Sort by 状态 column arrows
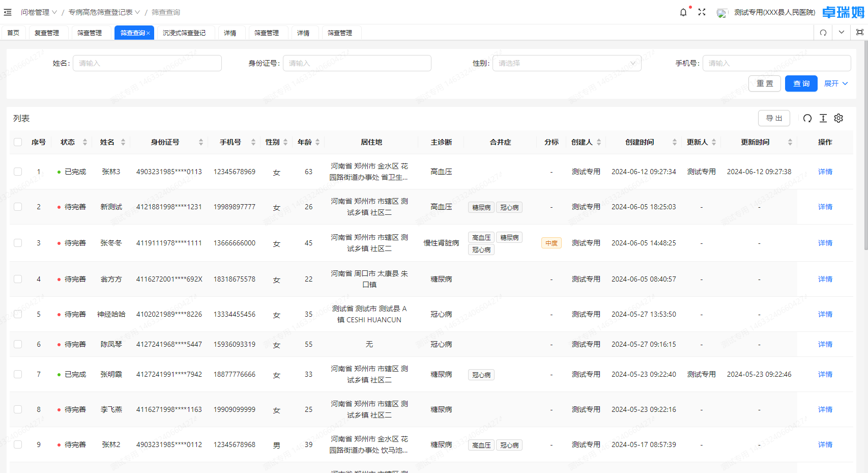Image resolution: width=868 pixels, height=473 pixels. click(85, 142)
